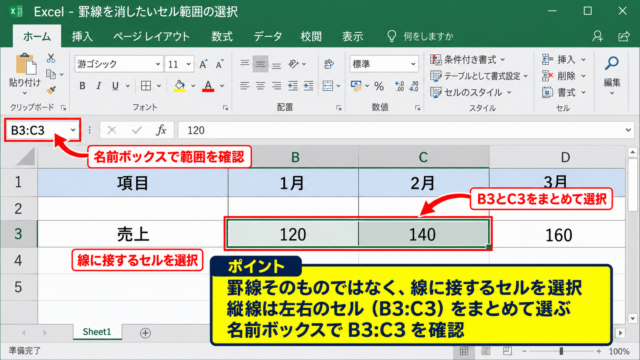The width and height of the screenshot is (640, 360).
Task: Decrease indent
Action: 293,86
